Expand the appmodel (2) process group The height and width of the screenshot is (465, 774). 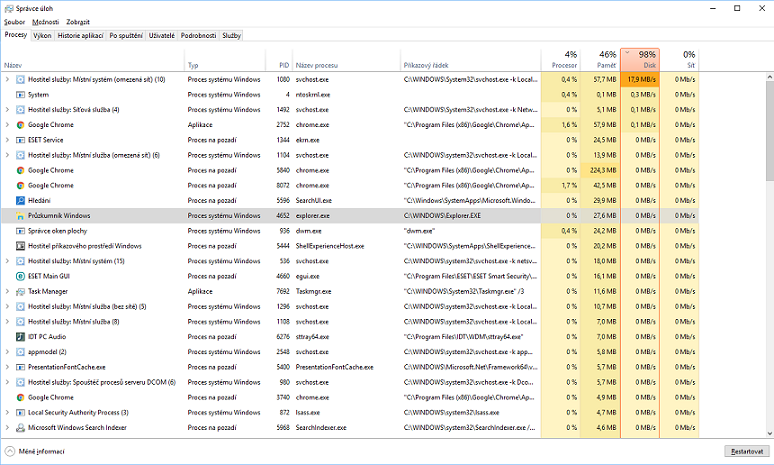point(8,352)
